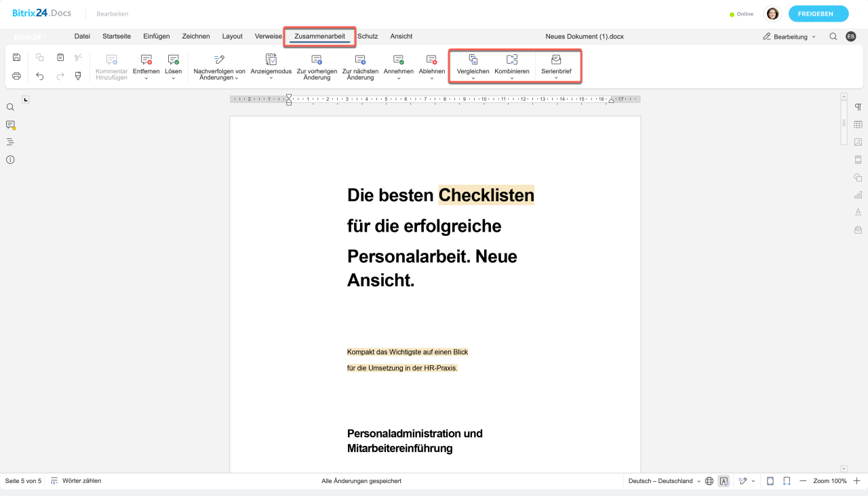868x496 pixels.
Task: Switch to the Einfügen tab
Action: tap(156, 37)
